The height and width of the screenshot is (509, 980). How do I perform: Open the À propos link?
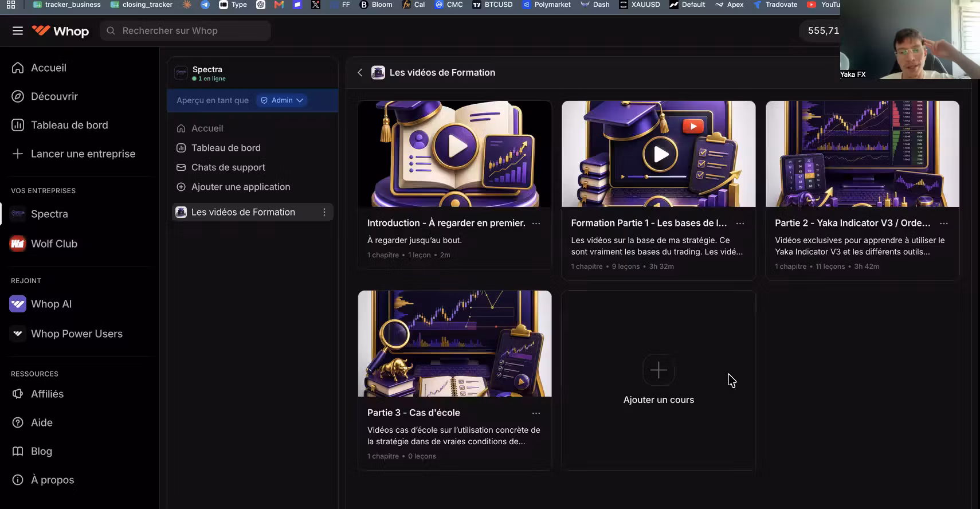[43, 480]
